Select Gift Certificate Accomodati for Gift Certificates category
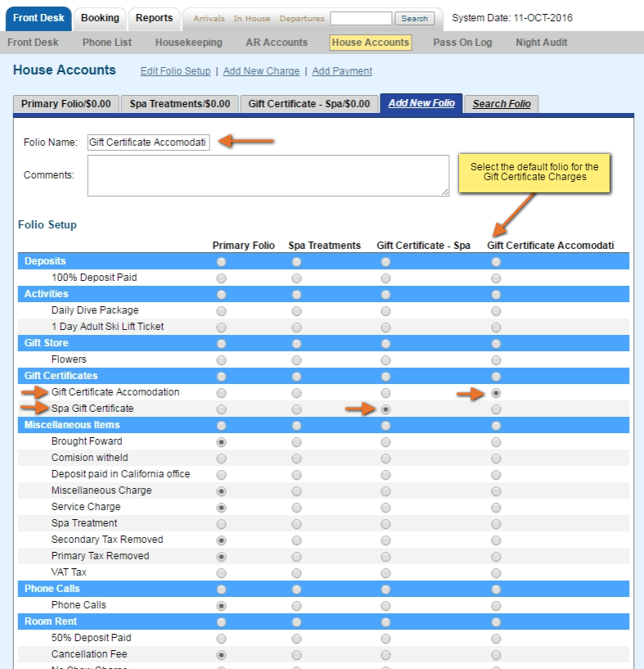 coord(496,377)
